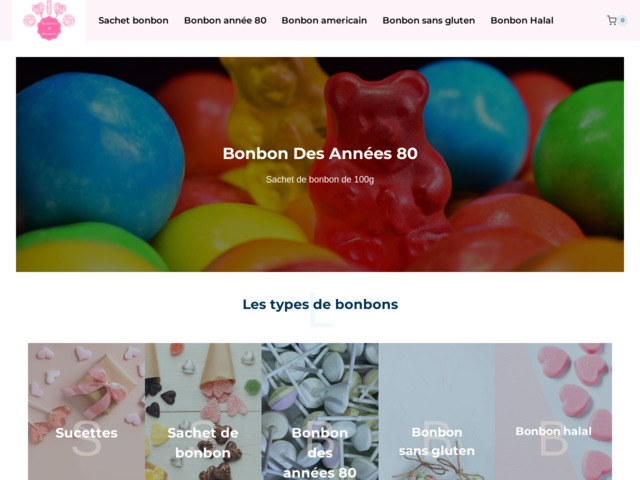The height and width of the screenshot is (480, 640).
Task: Select Bonbon des années 80 tile
Action: (x=320, y=411)
